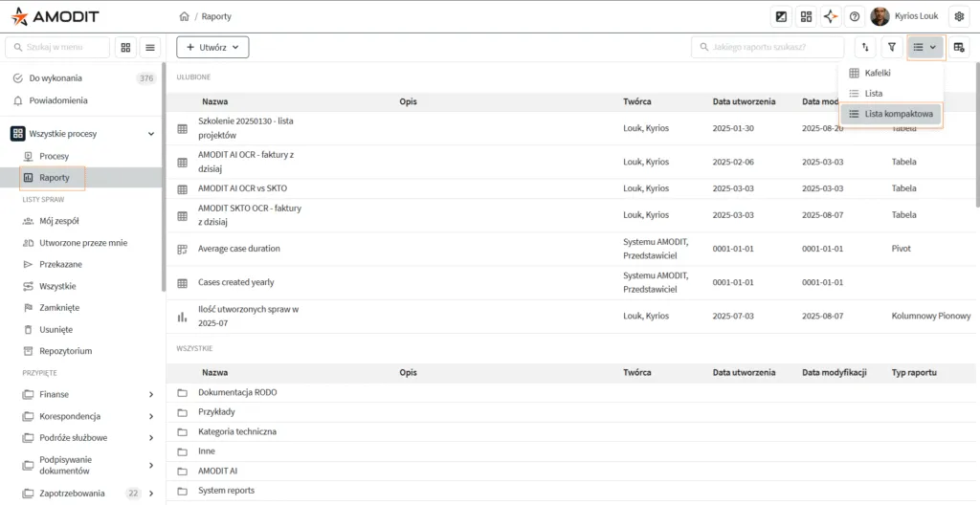Screen dimensions: 980x505
Task: Open report 'Average case duration'
Action: [238, 249]
